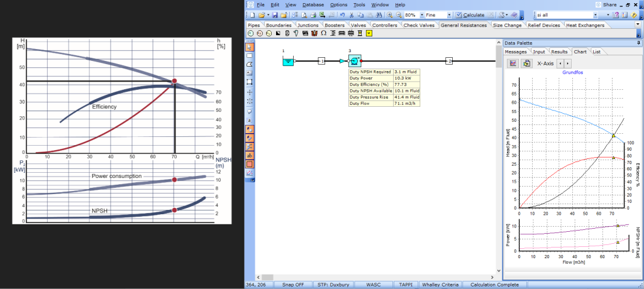Create a new file with the blank page icon
This screenshot has height=289, width=644.
pyautogui.click(x=253, y=15)
